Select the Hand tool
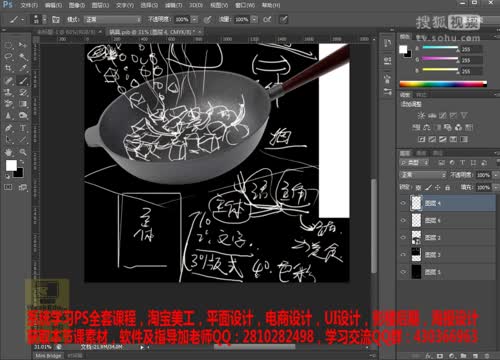500x360 pixels. click(x=8, y=152)
